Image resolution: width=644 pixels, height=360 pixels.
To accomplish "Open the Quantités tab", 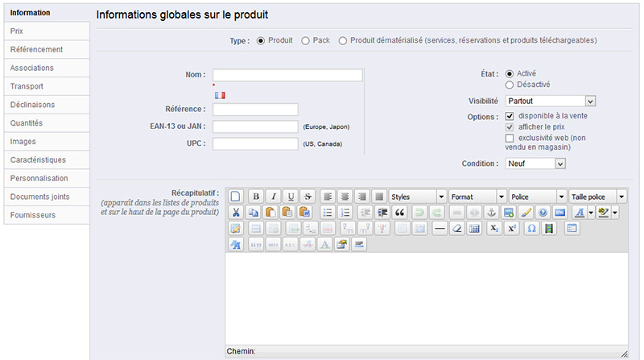I will [x=47, y=123].
